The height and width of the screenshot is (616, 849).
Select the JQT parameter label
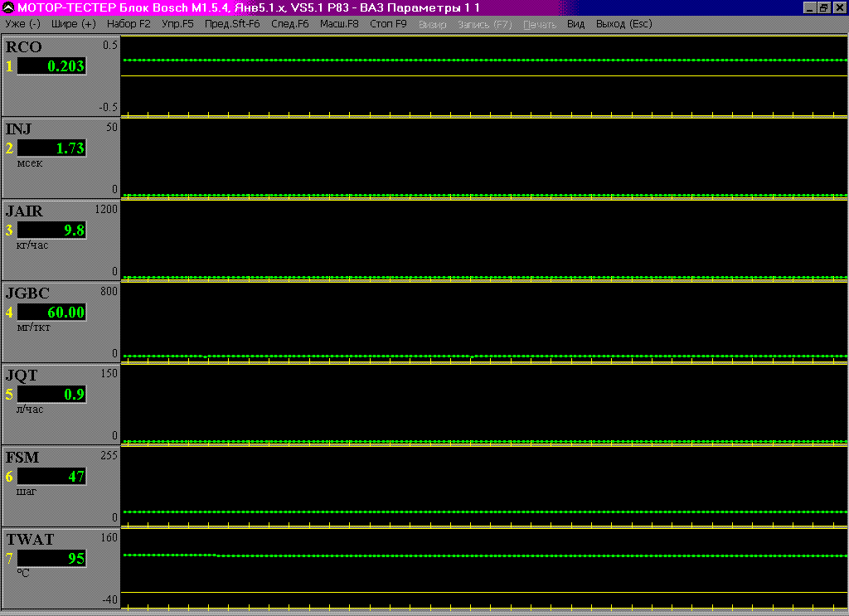coord(22,375)
